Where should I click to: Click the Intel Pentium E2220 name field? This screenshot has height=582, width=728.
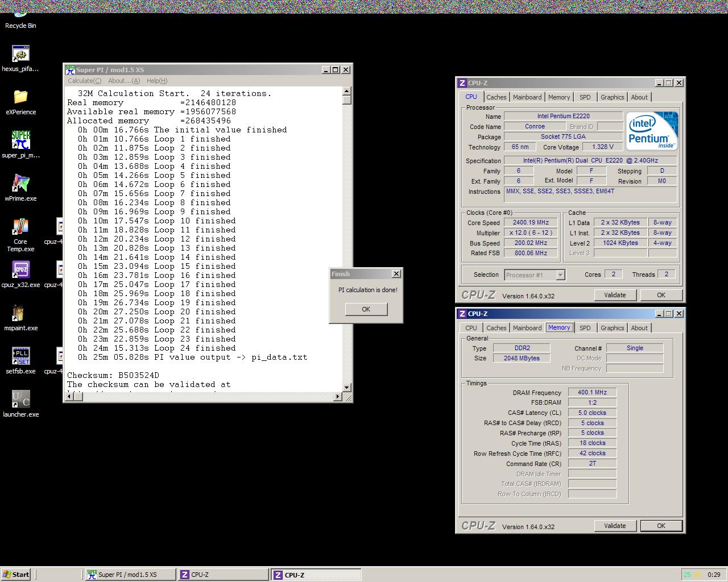(563, 116)
